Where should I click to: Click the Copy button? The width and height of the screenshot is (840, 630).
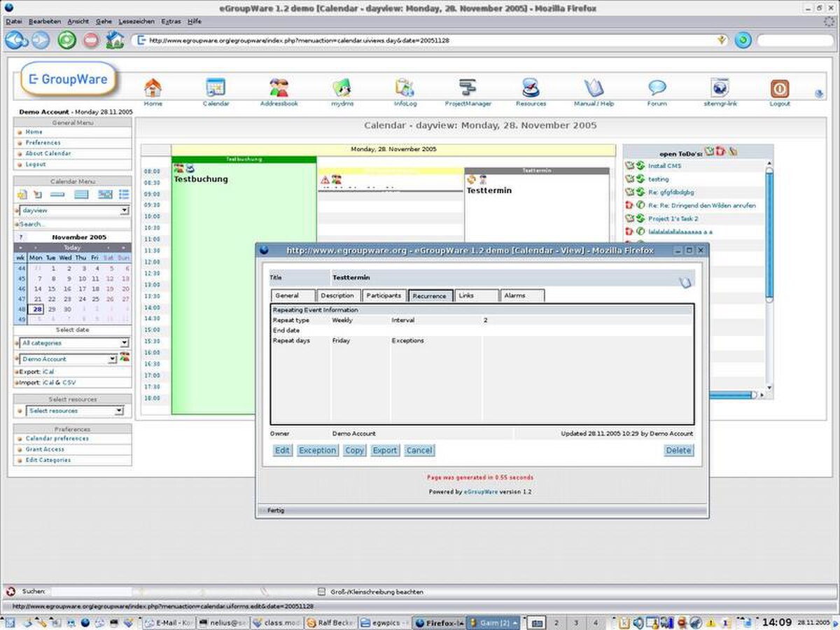[355, 450]
